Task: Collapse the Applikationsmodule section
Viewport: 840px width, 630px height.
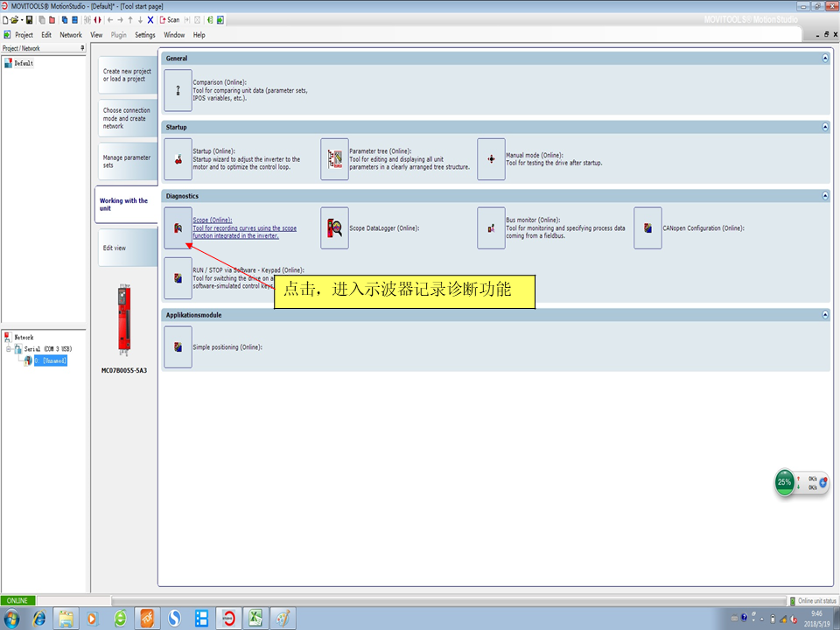Action: (824, 314)
